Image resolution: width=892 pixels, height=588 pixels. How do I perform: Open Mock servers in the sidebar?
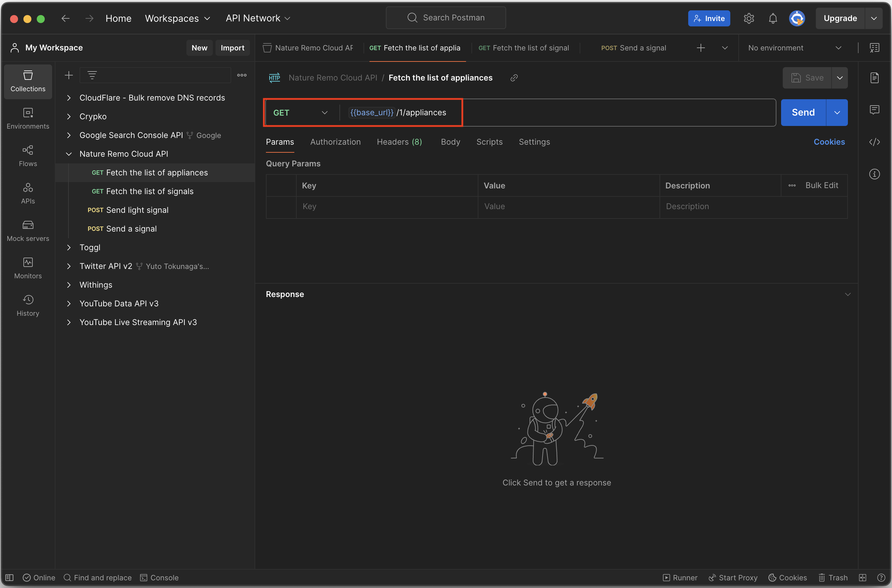click(x=28, y=231)
